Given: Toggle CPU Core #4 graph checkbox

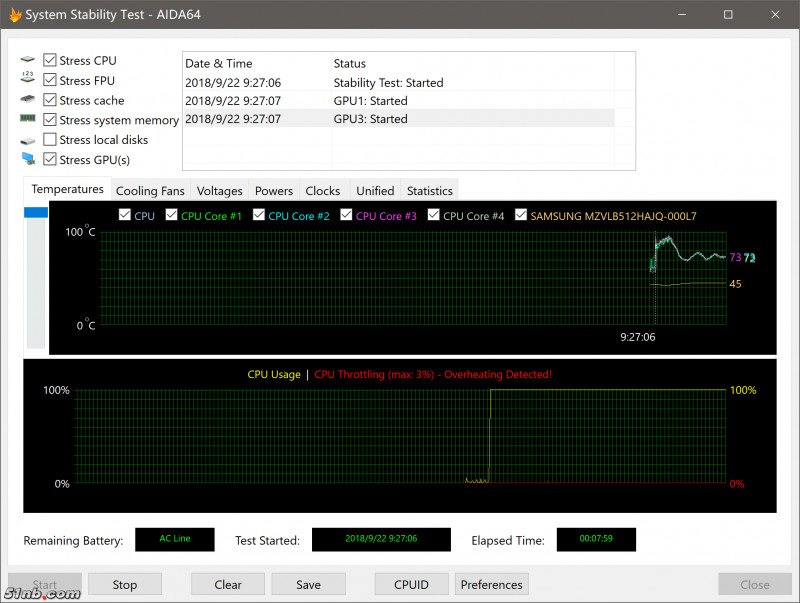Looking at the screenshot, I should pyautogui.click(x=434, y=215).
